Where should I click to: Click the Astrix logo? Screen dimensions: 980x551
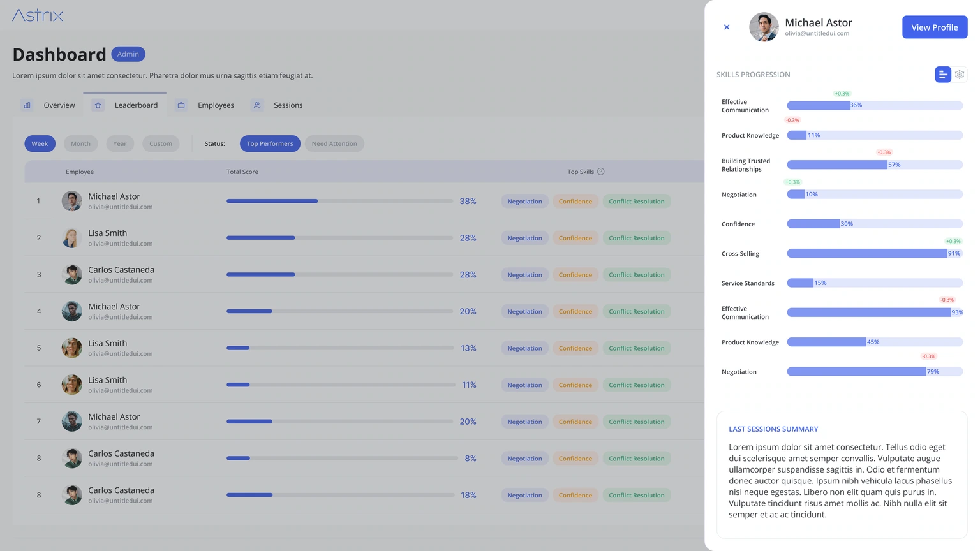click(x=38, y=15)
